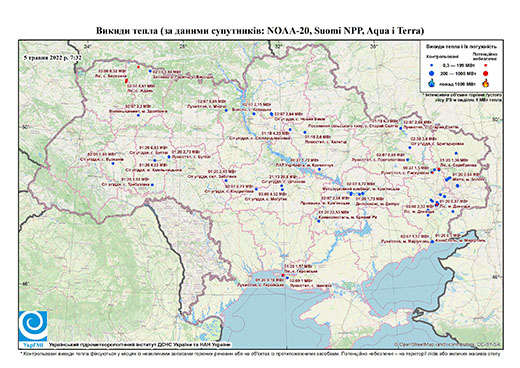Image resolution: width=520 pixels, height=368 pixels.
Task: Click the blue marker at Кривий Ріг
Action: (x=319, y=221)
